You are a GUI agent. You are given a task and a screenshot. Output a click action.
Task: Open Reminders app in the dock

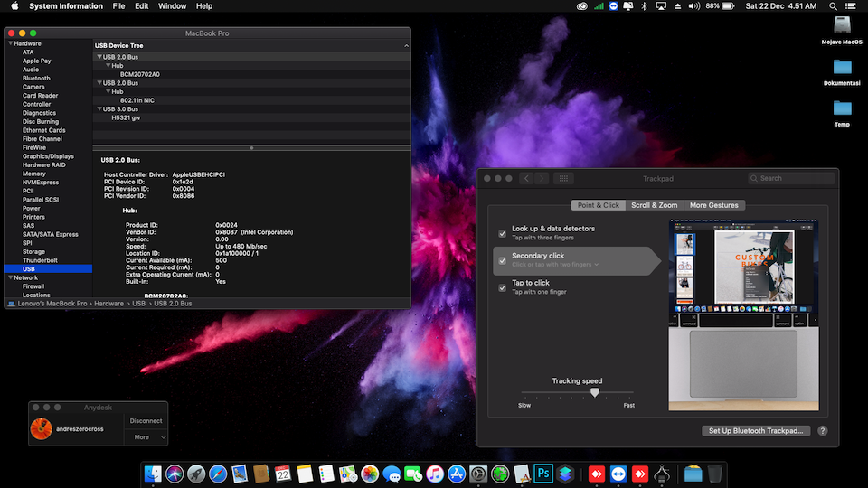326,474
